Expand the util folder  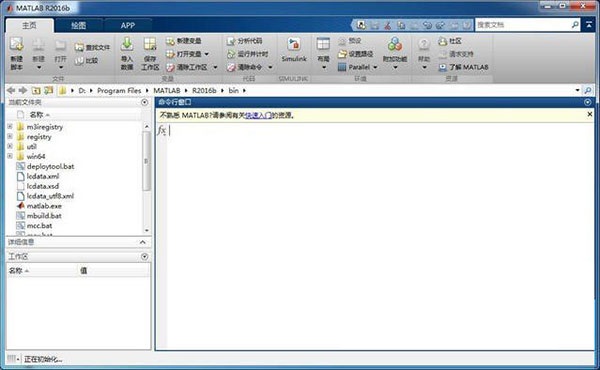(x=10, y=146)
